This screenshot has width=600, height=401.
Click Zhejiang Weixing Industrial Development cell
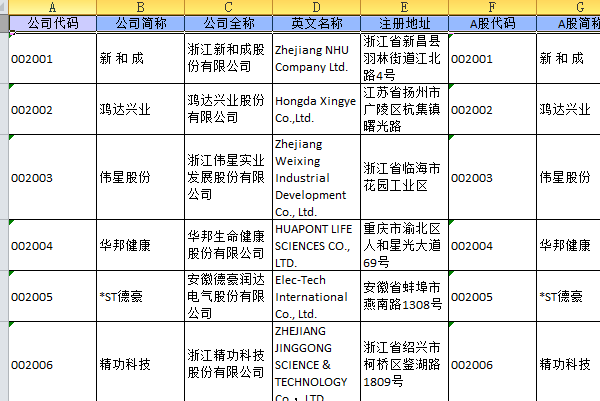point(316,177)
